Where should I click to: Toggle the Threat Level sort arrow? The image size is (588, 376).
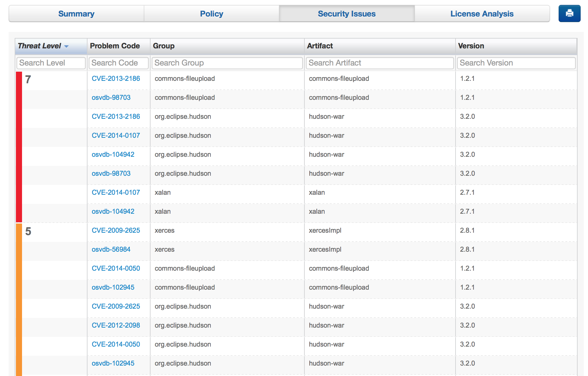(x=66, y=46)
